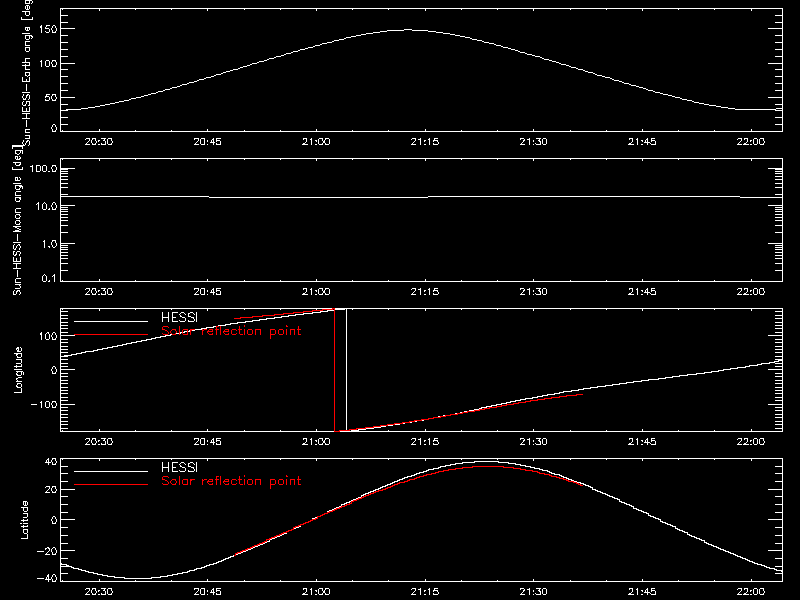Click the 40 tick on the Latitude axis

(x=51, y=462)
